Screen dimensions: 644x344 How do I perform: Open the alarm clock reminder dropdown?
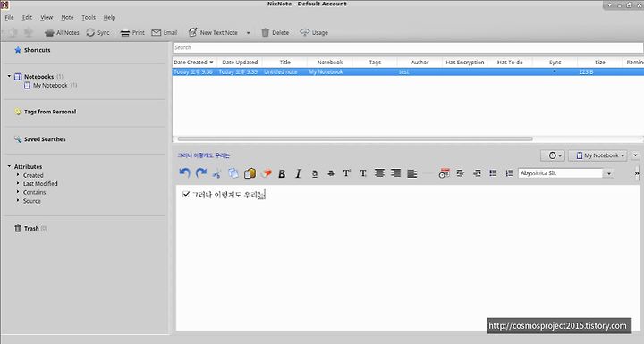click(x=553, y=155)
